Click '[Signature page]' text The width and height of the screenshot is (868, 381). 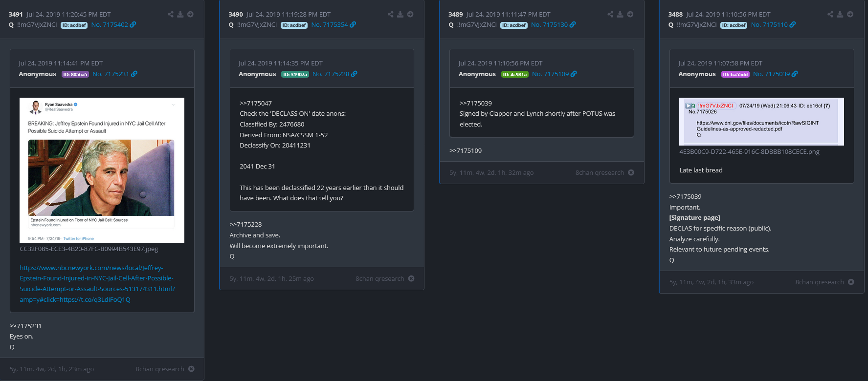[694, 217]
